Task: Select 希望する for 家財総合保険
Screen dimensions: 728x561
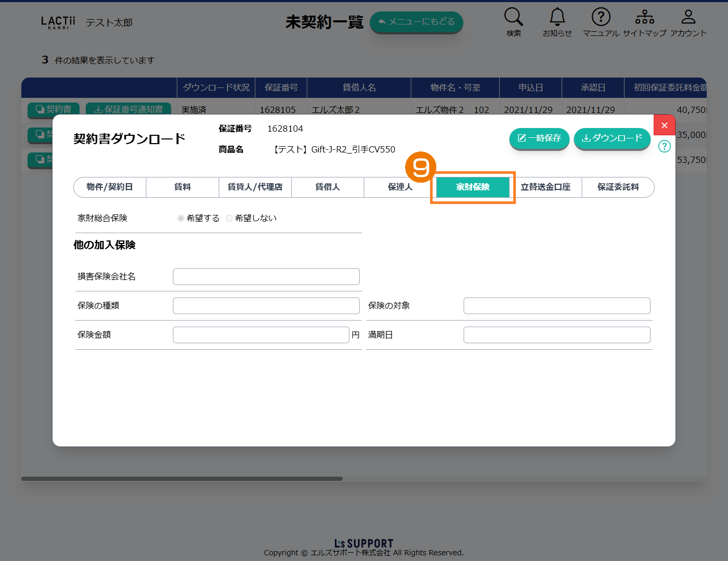Action: coord(181,219)
